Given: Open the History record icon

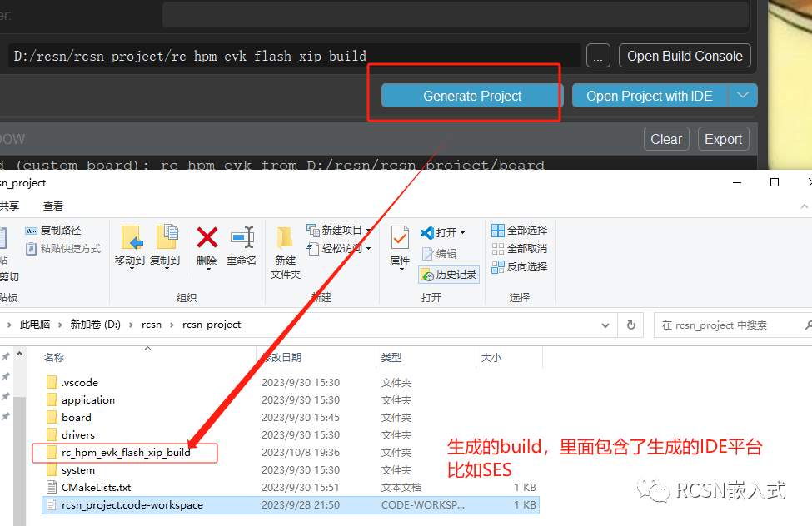Looking at the screenshot, I should pyautogui.click(x=427, y=274).
